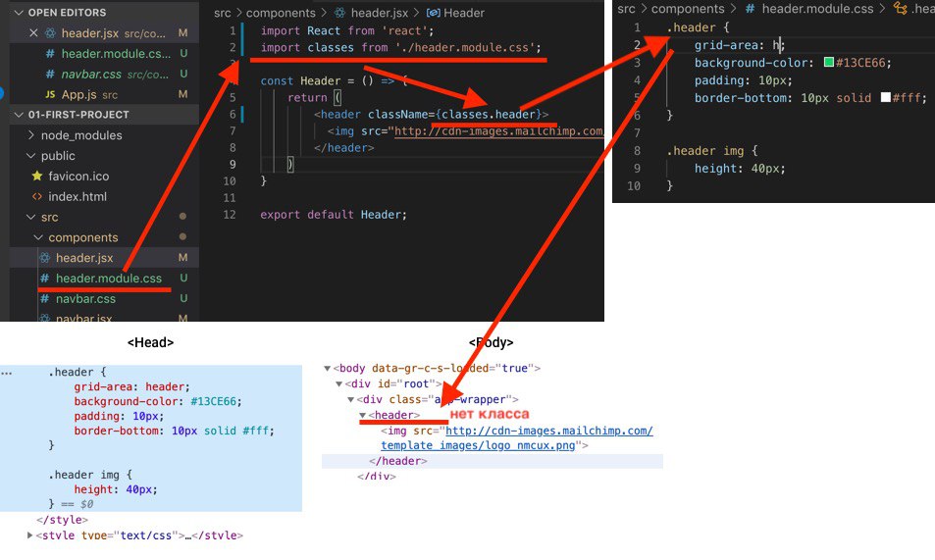Image resolution: width=935 pixels, height=560 pixels.
Task: Select index.html in the file tree
Action: click(x=78, y=196)
